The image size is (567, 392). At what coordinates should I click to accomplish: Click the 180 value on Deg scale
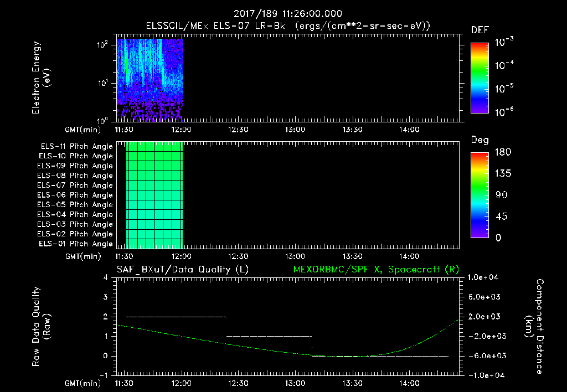pyautogui.click(x=503, y=152)
